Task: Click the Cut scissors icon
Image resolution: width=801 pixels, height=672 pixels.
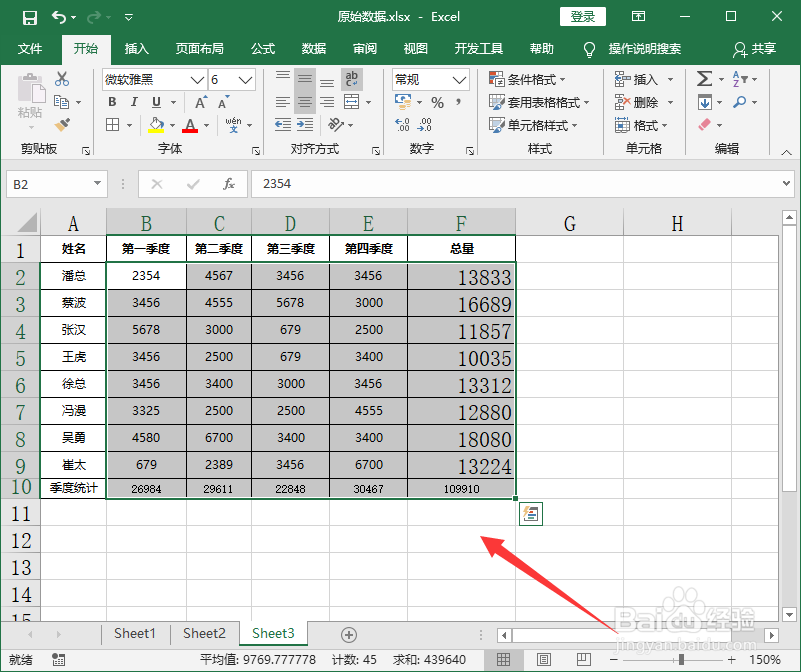Action: point(62,79)
